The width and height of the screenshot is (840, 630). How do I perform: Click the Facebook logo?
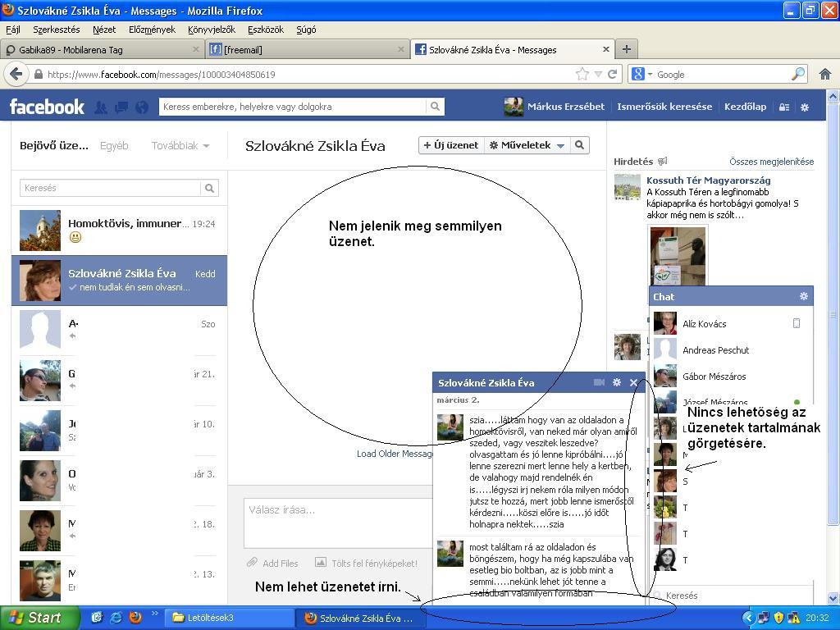47,107
